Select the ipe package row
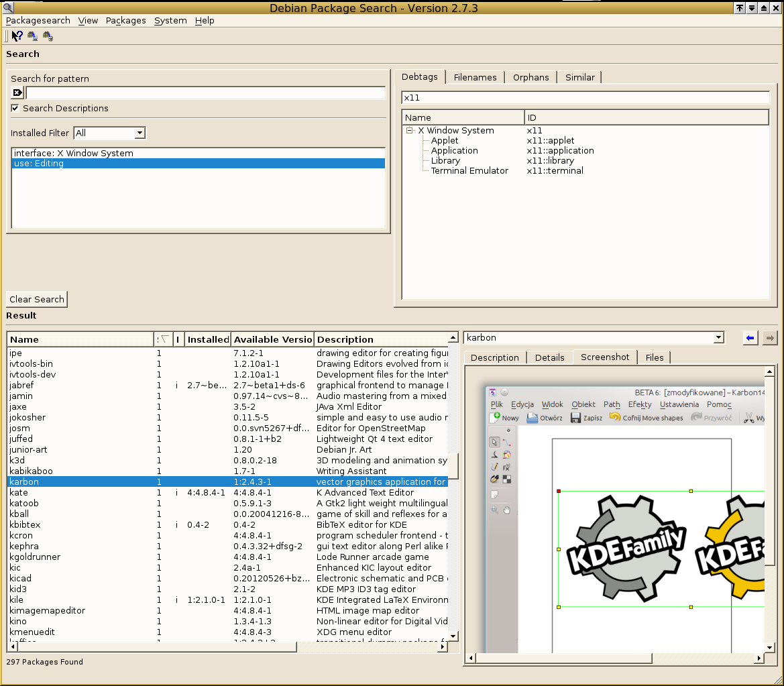Image resolution: width=784 pixels, height=686 pixels. 228,353
